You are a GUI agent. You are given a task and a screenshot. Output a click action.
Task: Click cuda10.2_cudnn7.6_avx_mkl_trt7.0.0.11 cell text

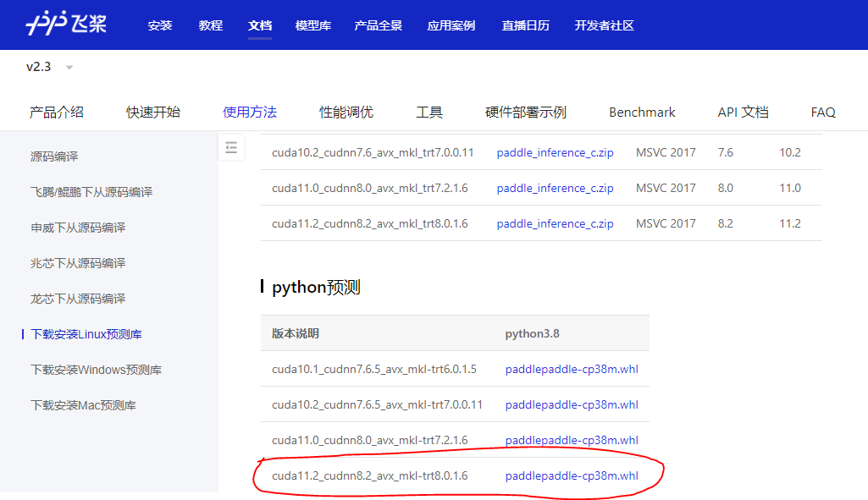coord(373,152)
